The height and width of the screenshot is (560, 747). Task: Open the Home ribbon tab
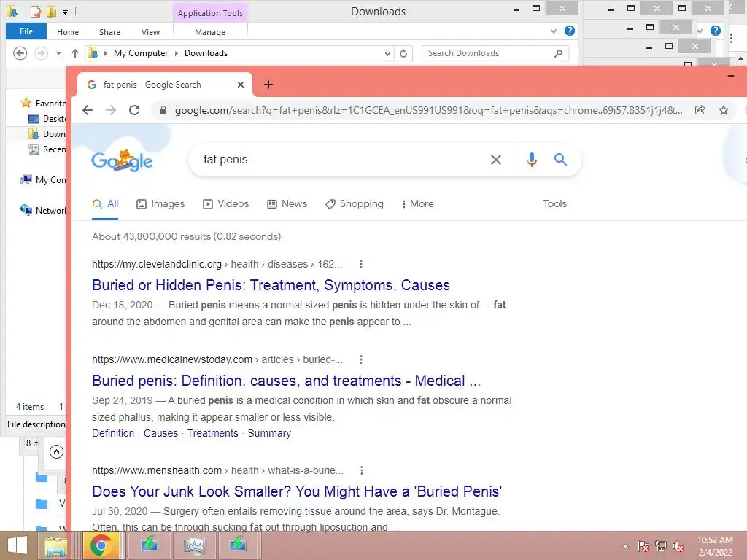pos(68,32)
